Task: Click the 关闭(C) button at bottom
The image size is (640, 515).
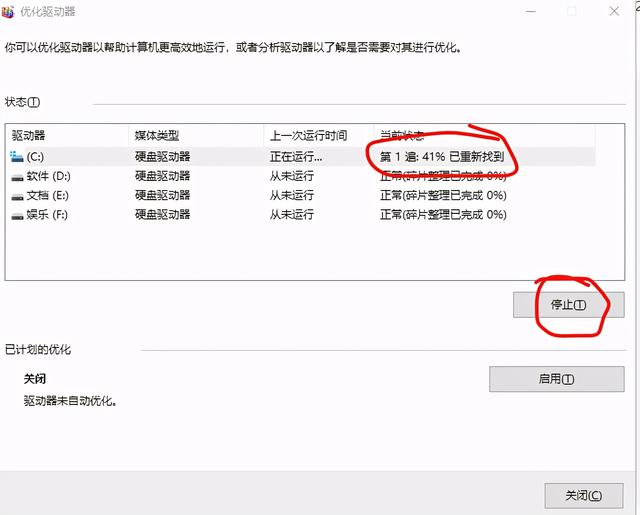Action: pos(584,495)
